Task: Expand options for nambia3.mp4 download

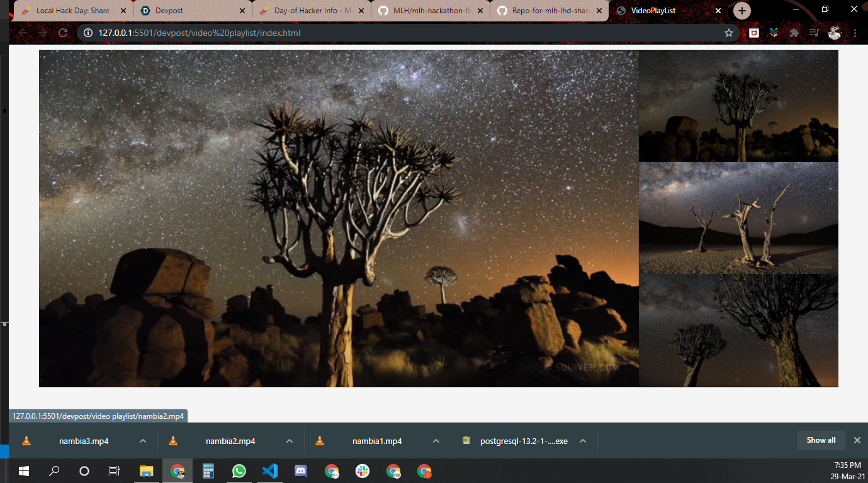Action: pos(143,441)
